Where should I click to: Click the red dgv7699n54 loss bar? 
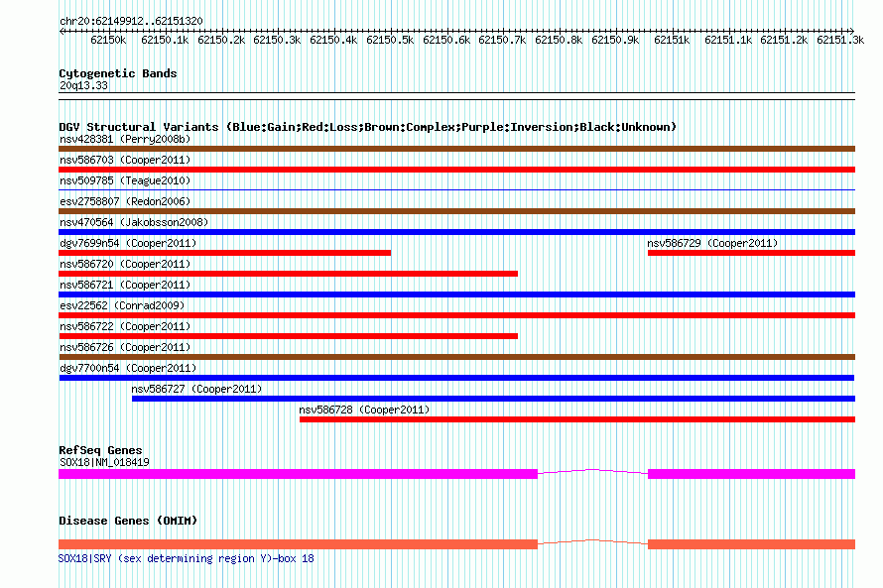224,253
